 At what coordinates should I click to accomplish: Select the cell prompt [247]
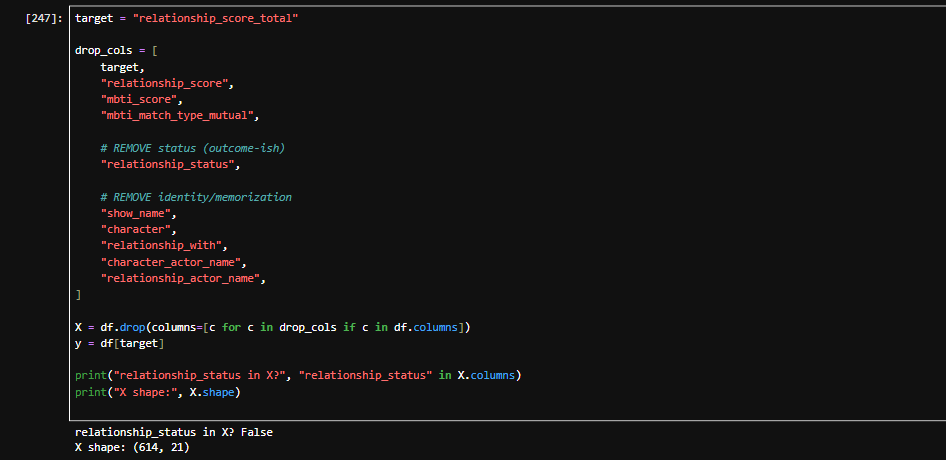pyautogui.click(x=44, y=18)
